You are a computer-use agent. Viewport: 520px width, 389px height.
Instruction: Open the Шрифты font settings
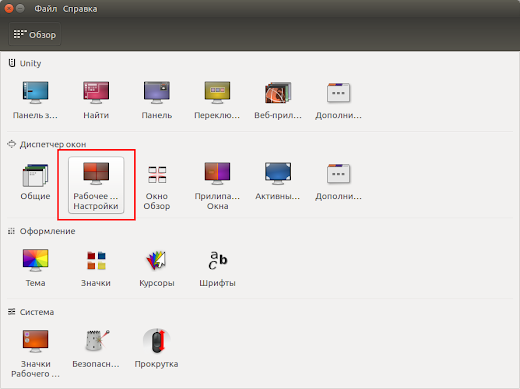coord(217,268)
